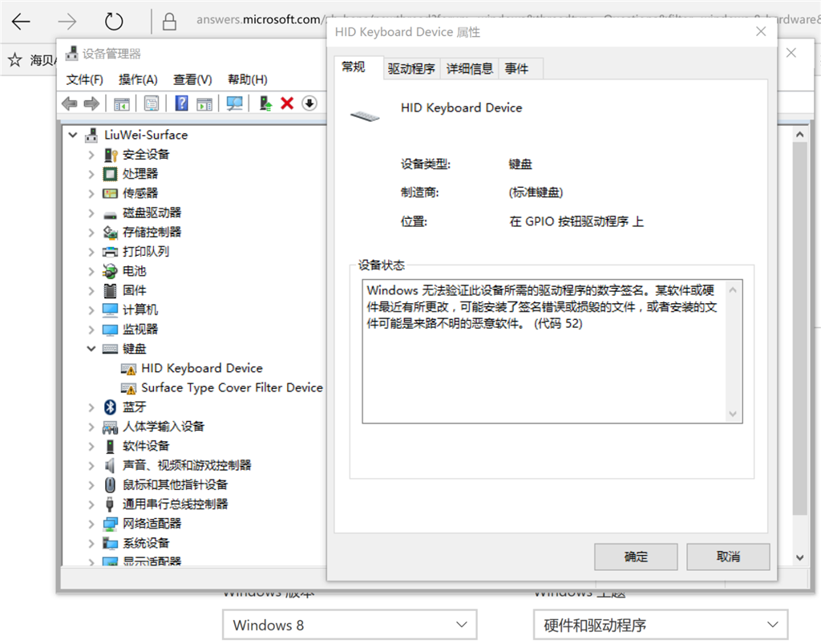
Task: Open the 文件(F) menu
Action: [84, 79]
